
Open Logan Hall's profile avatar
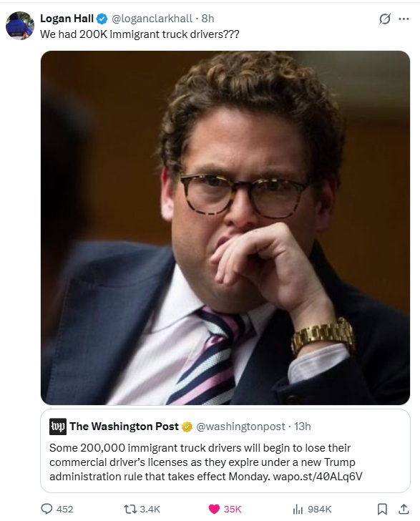click(20, 26)
